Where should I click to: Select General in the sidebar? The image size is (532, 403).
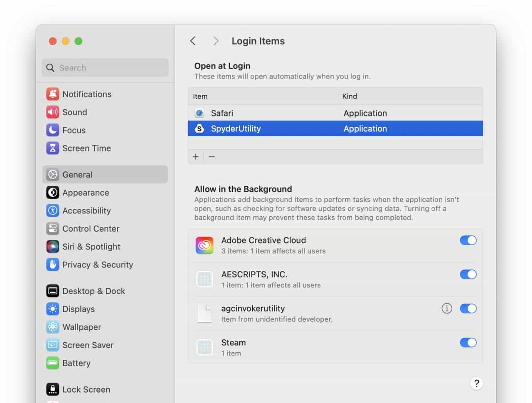(105, 174)
